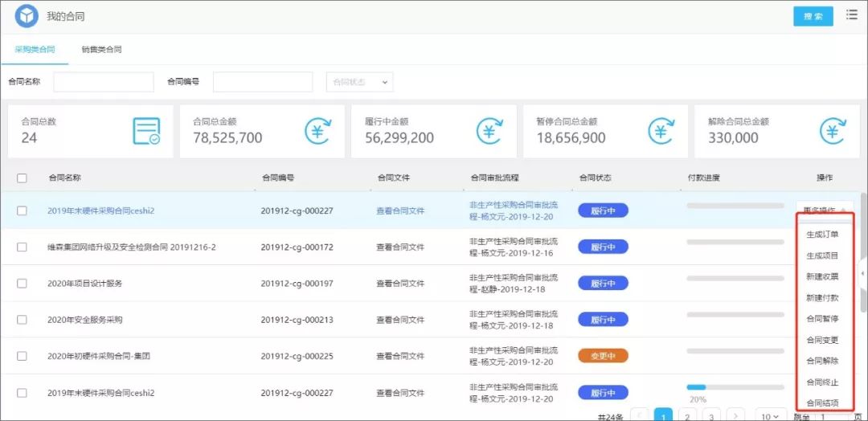Check the box for 2020年项目设计服务 row
The image size is (868, 421).
click(23, 284)
